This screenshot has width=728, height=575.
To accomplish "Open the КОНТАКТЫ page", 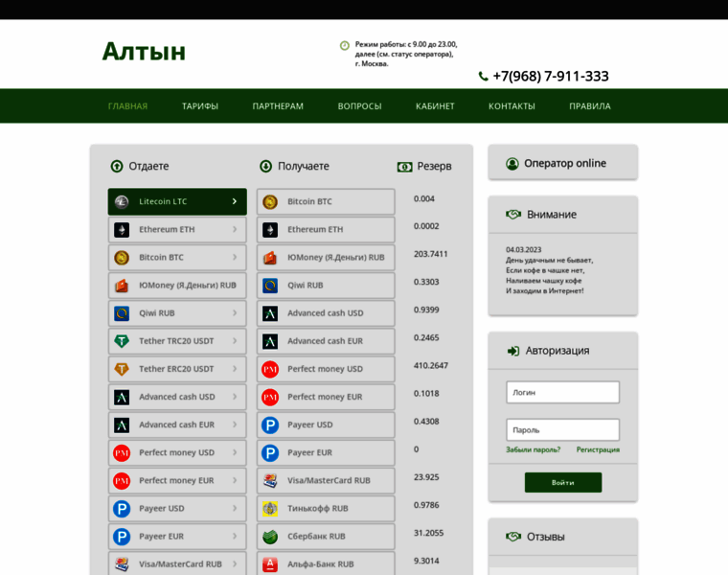I will (512, 106).
